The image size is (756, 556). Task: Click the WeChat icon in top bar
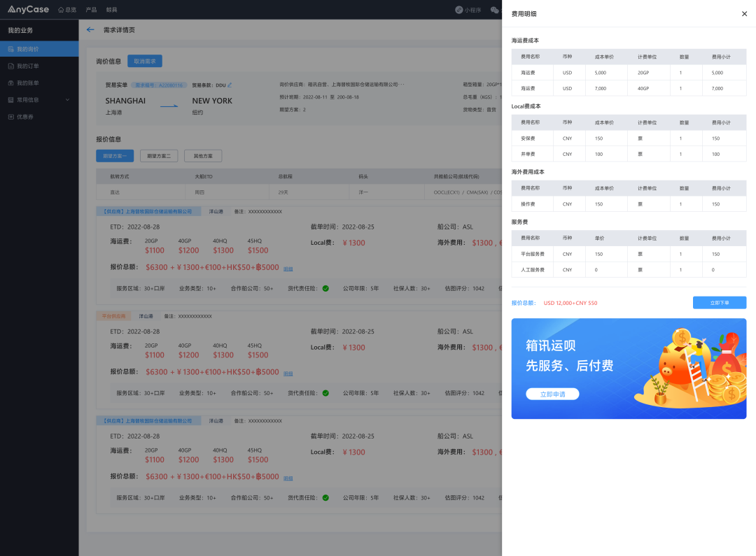click(x=495, y=10)
